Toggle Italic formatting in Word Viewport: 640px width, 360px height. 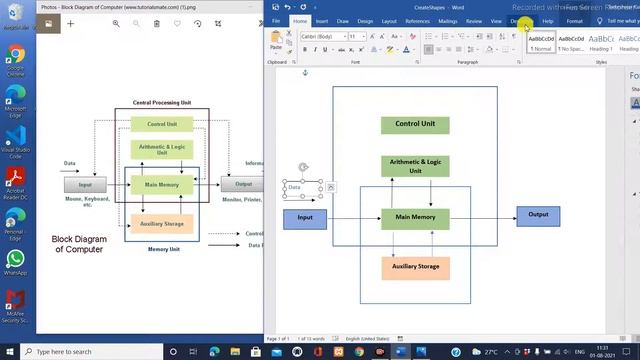[315, 49]
